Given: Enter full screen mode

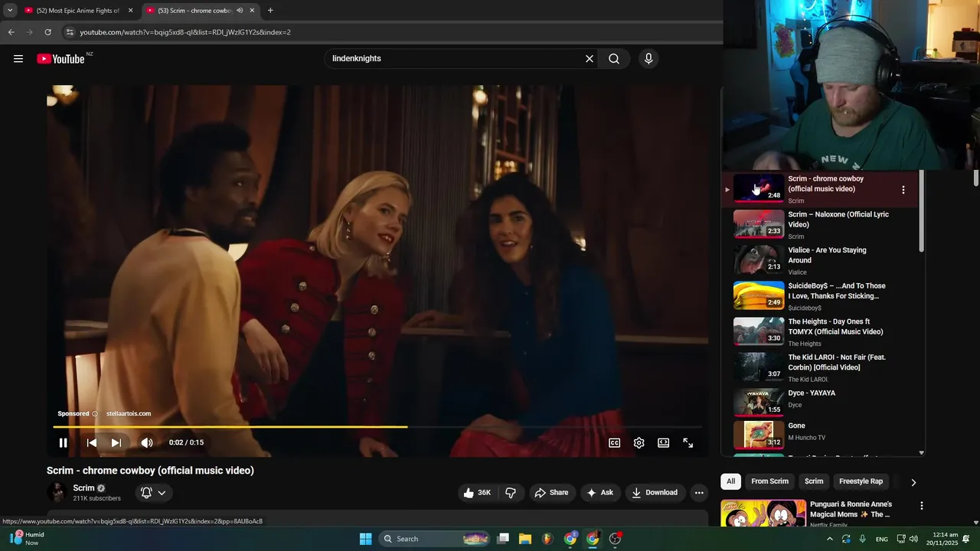Looking at the screenshot, I should (688, 442).
